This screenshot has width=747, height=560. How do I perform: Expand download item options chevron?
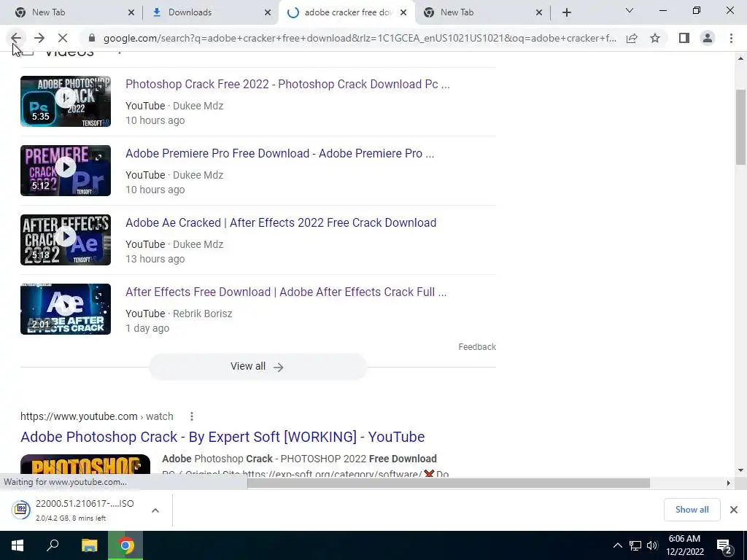pyautogui.click(x=155, y=510)
